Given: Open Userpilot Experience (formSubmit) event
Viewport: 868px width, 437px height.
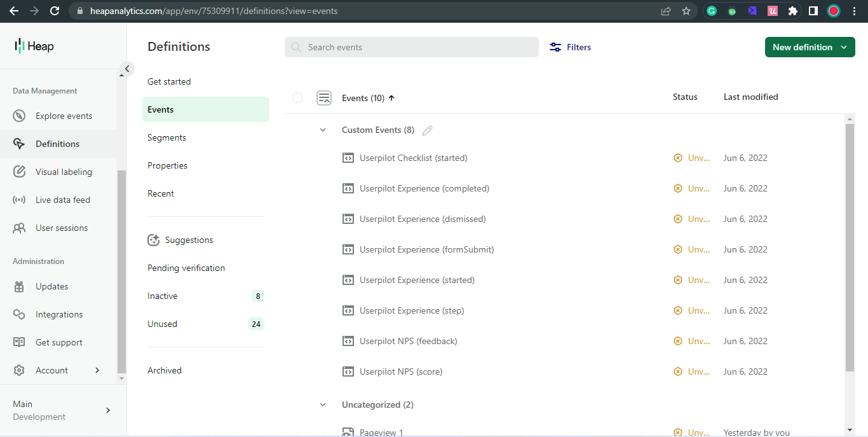Looking at the screenshot, I should point(426,249).
